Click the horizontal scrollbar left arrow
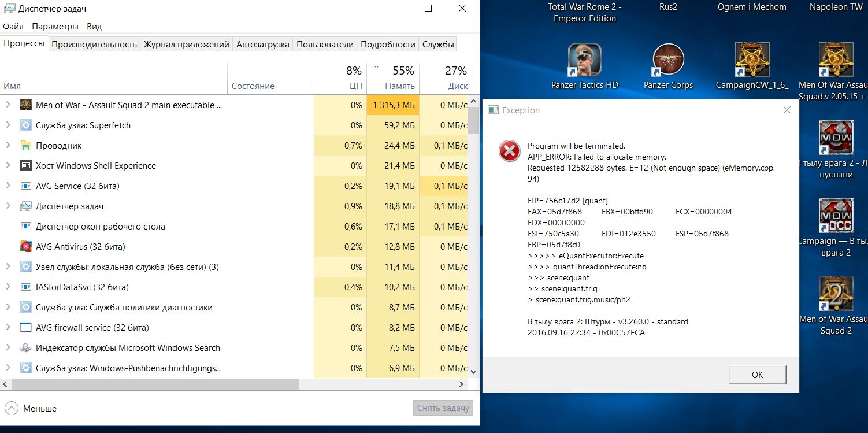The height and width of the screenshot is (433, 868). (x=5, y=384)
